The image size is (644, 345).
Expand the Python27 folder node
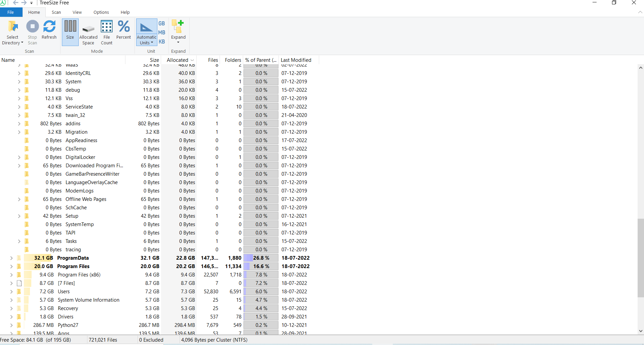click(11, 325)
